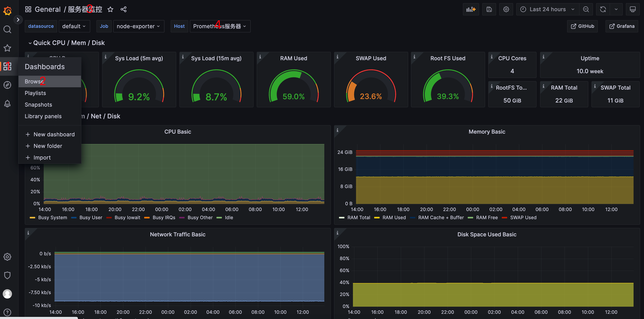Open the user profile avatar

click(x=7, y=294)
